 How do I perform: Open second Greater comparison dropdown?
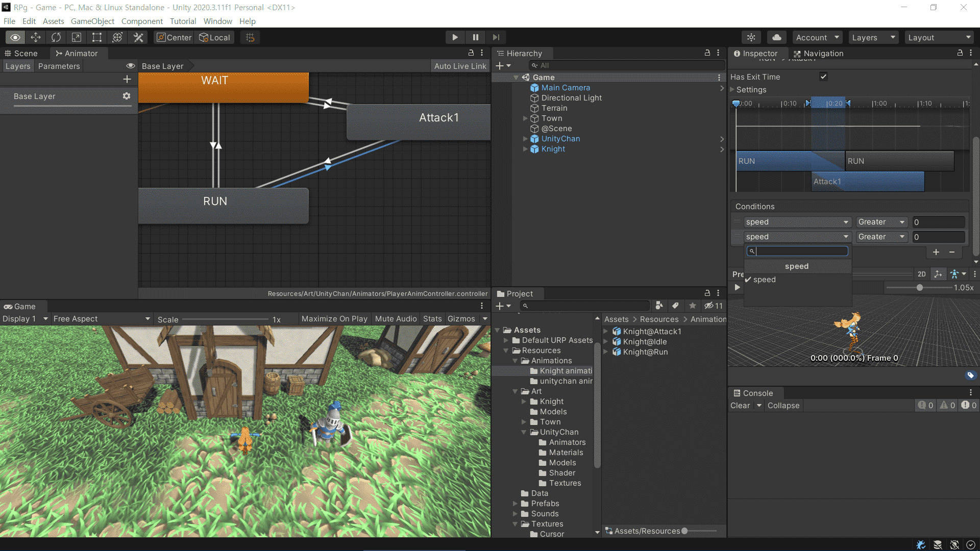881,237
